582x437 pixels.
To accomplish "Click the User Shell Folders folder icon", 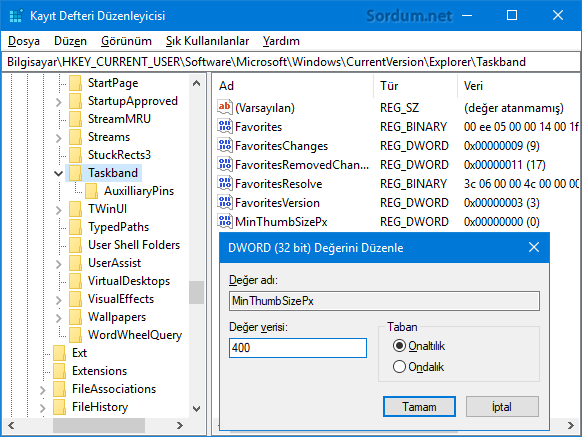I will [75, 245].
